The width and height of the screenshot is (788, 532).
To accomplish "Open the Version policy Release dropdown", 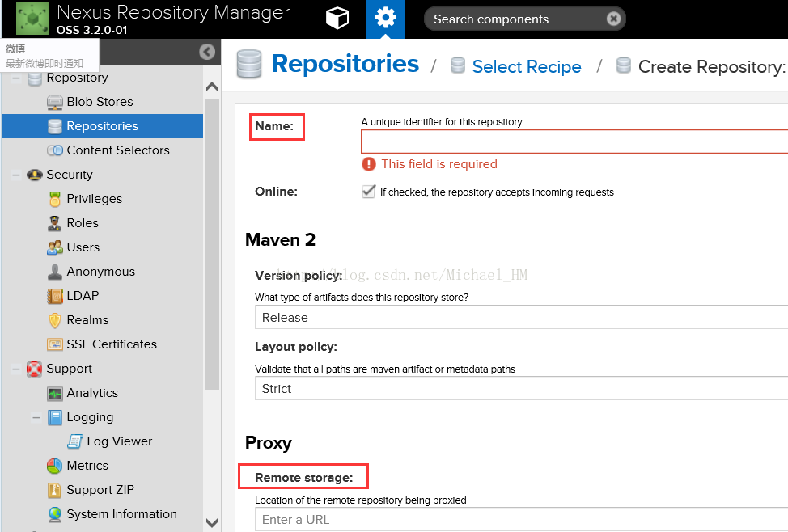I will click(x=521, y=318).
